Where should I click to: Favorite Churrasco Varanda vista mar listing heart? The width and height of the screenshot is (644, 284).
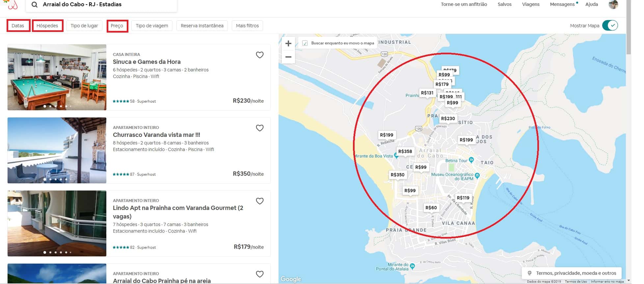coord(260,128)
